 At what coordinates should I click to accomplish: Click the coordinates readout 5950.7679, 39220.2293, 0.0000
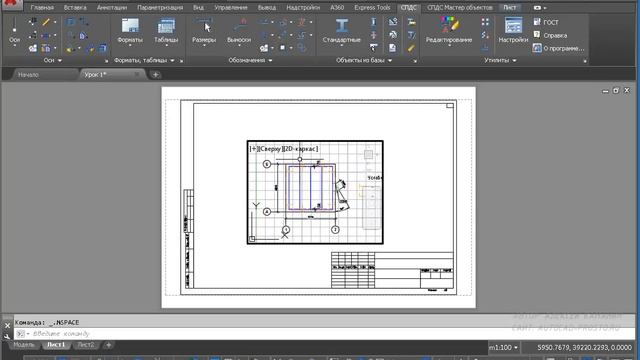584,347
